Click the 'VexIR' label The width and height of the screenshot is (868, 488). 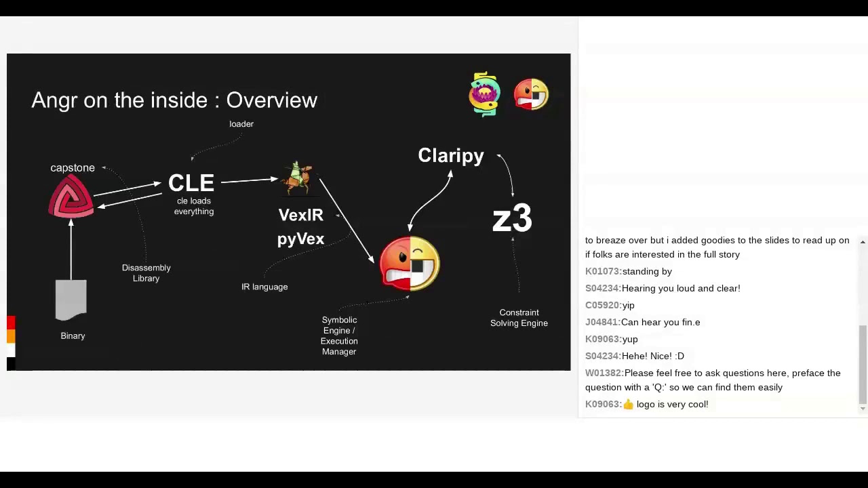coord(300,215)
